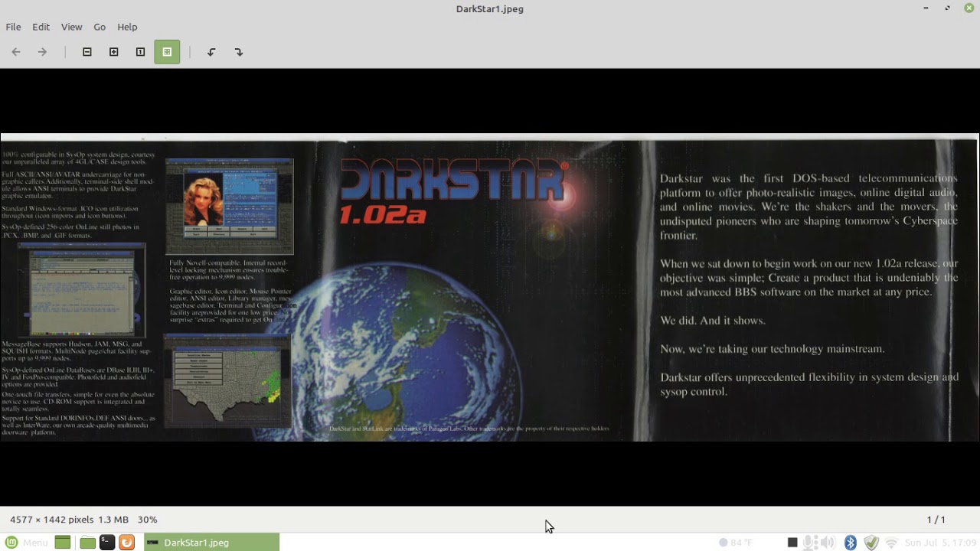Click the DARKSTAR logo in the image

click(453, 181)
